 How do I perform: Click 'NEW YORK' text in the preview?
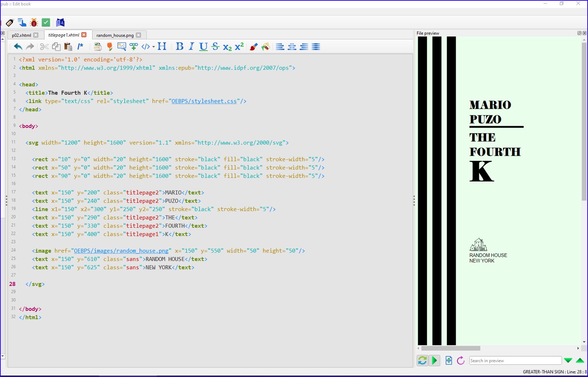[x=482, y=261]
